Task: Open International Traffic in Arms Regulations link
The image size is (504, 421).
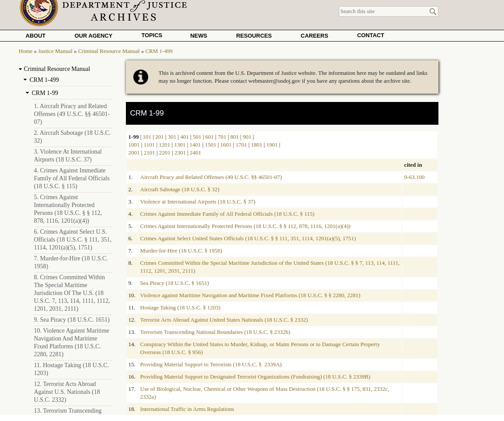Action: pos(187,409)
